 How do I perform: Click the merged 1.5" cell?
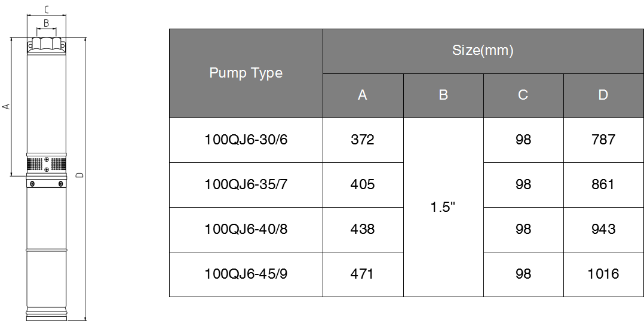[x=443, y=208]
